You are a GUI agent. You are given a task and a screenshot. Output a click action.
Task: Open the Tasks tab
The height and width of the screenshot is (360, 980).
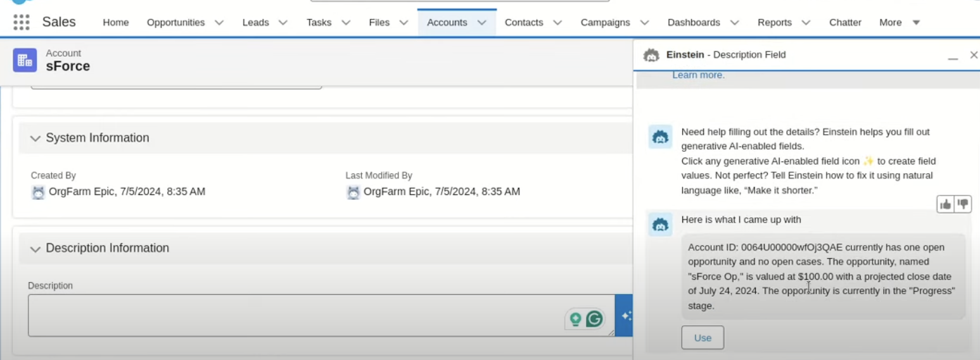pos(319,22)
